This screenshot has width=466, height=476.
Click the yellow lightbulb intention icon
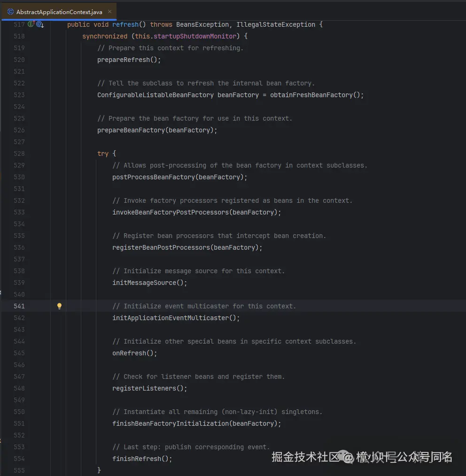point(60,306)
